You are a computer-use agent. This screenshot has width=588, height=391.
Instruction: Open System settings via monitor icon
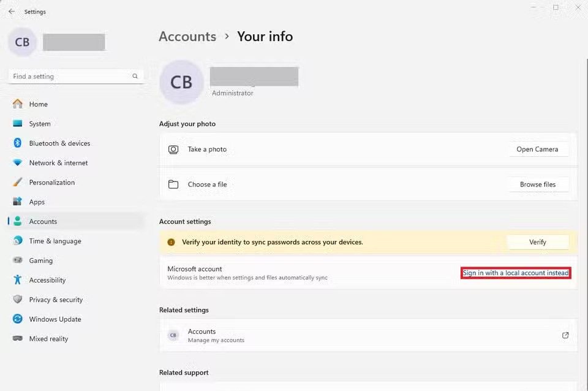(x=18, y=124)
